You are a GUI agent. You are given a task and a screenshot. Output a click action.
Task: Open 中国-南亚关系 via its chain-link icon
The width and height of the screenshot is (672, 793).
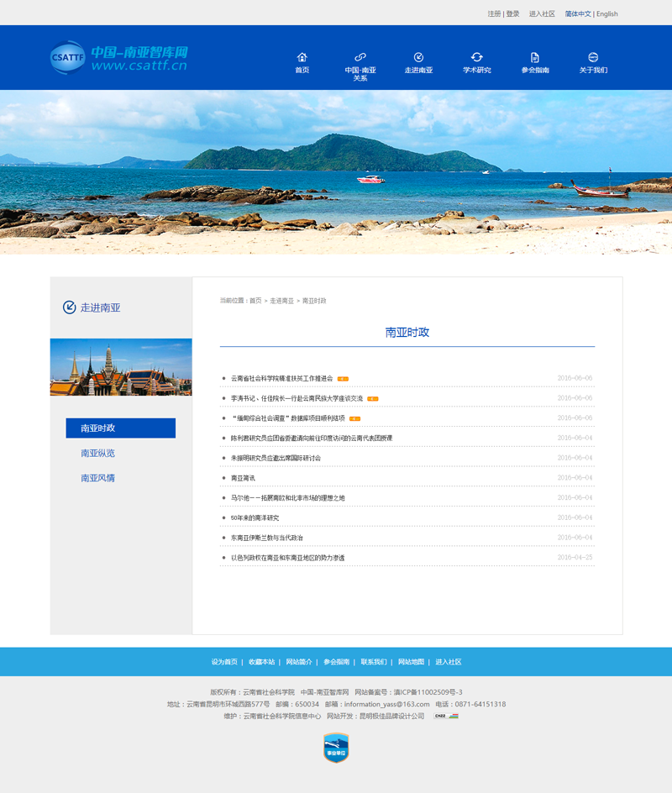pos(360,57)
